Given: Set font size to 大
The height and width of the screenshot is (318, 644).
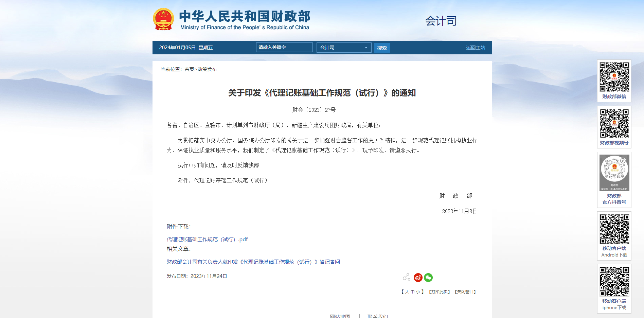Looking at the screenshot, I should click(407, 292).
